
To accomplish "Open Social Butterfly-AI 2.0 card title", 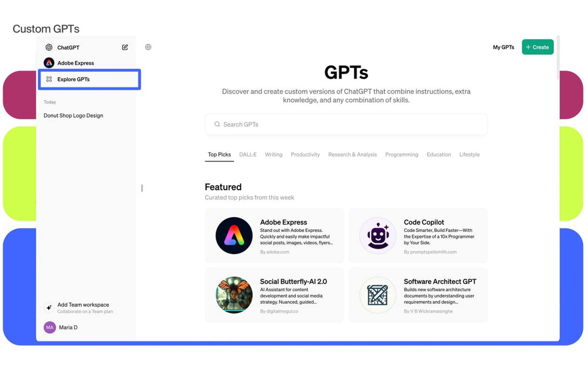I will (x=293, y=282).
